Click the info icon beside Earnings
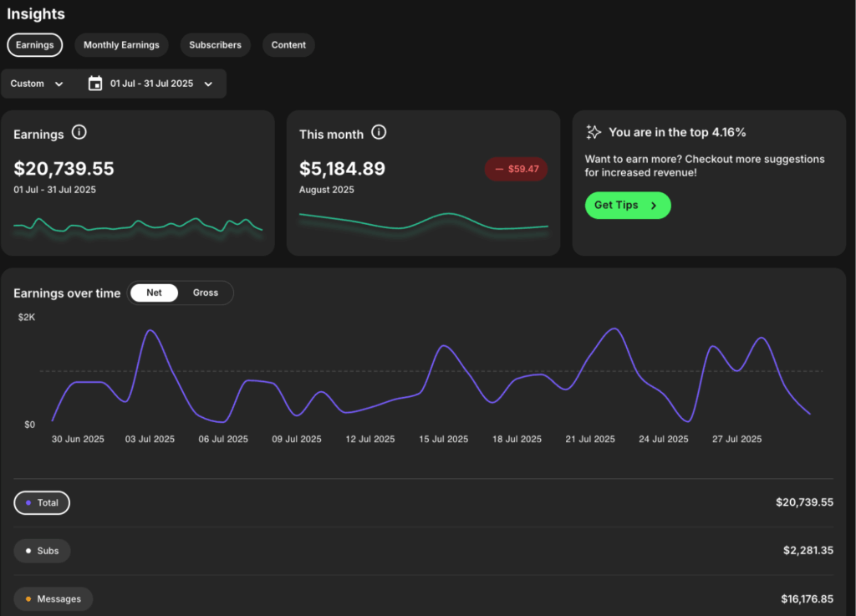Screen dimensions: 856x616 (x=79, y=133)
